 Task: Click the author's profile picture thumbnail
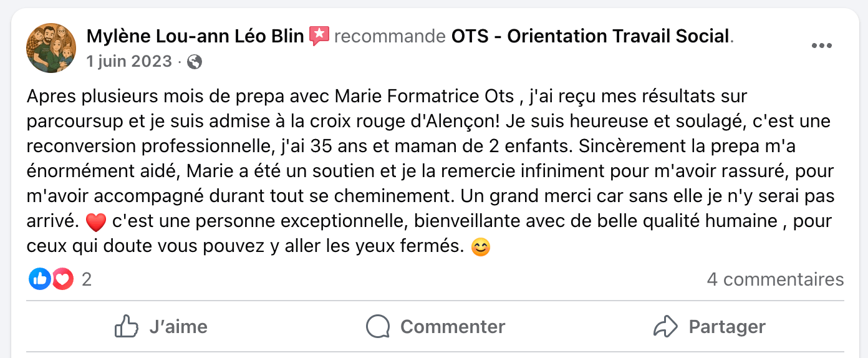pyautogui.click(x=51, y=48)
